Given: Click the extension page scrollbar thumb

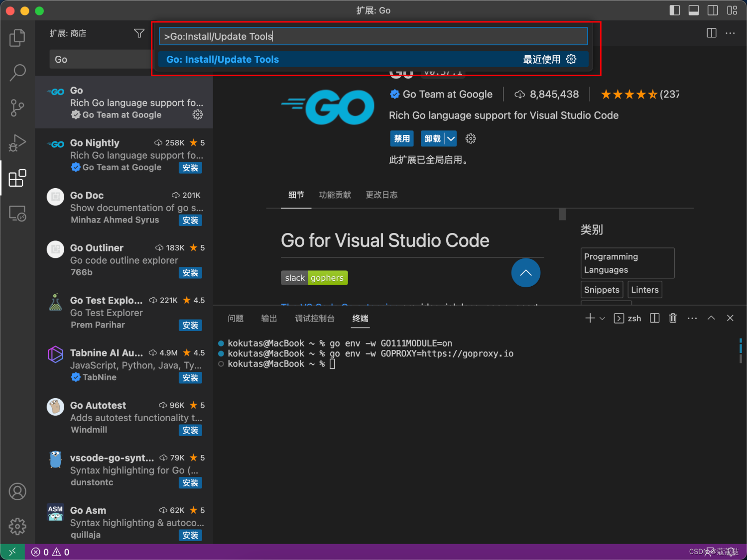Looking at the screenshot, I should (562, 214).
